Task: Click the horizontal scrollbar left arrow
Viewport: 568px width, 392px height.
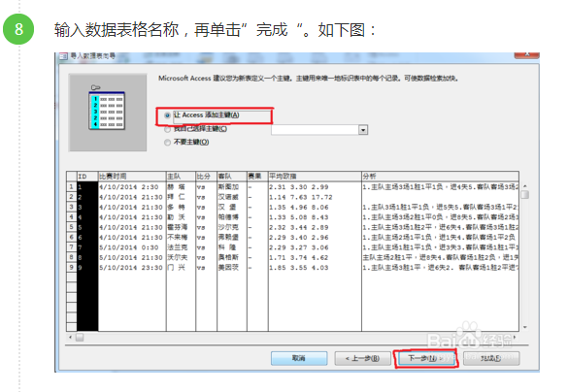Action: click(71, 338)
